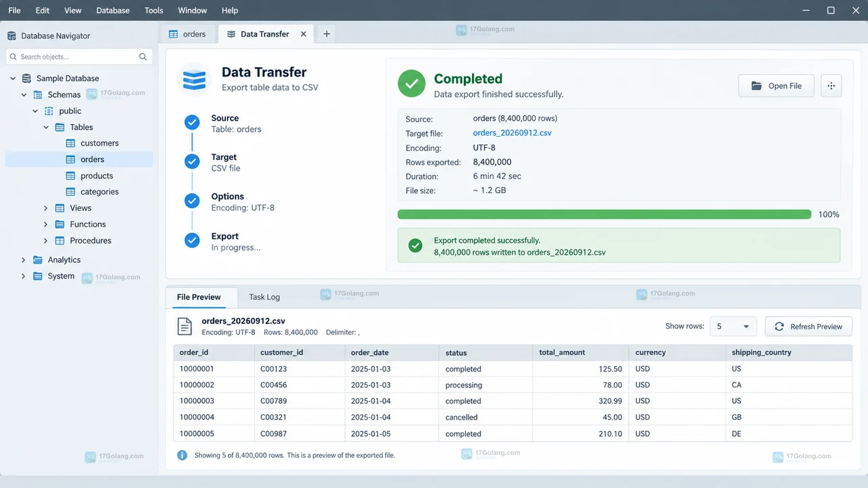
Task: Click the Refresh Preview button
Action: click(x=808, y=327)
